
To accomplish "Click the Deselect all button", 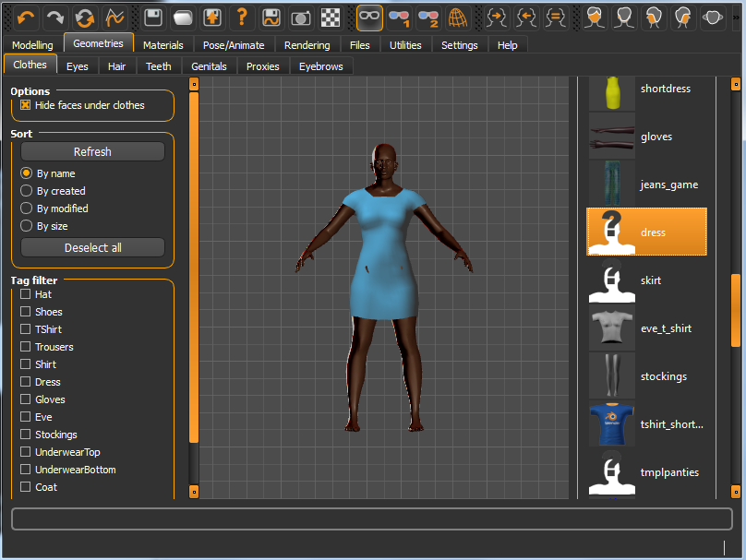I will click(92, 248).
